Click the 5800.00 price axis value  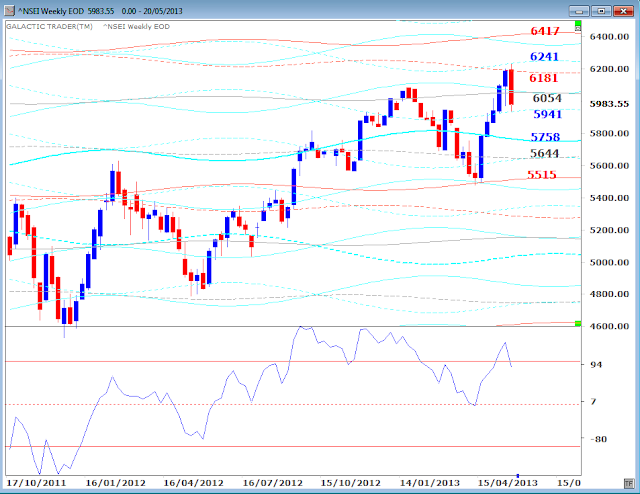point(609,133)
